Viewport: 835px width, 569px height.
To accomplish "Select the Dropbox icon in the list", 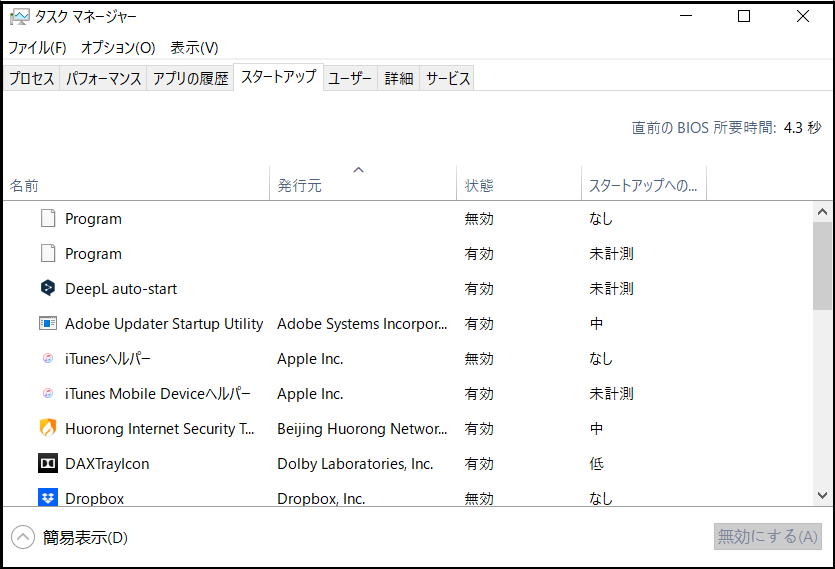I will (x=48, y=497).
